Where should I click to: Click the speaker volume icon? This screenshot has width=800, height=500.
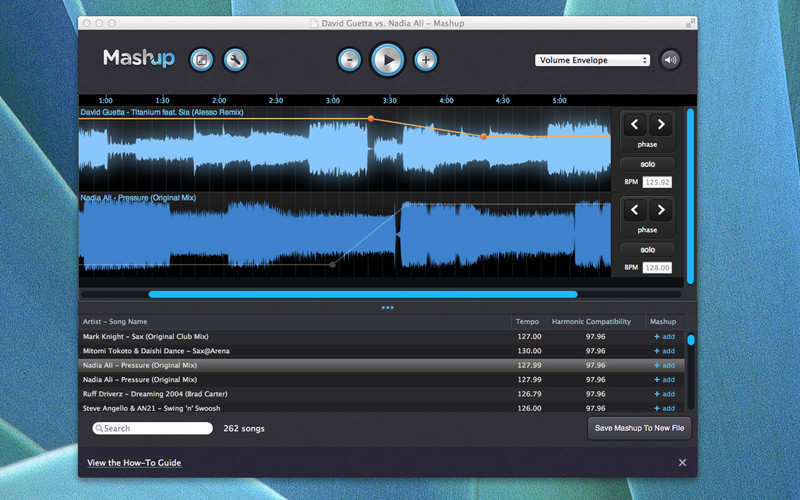pyautogui.click(x=669, y=60)
